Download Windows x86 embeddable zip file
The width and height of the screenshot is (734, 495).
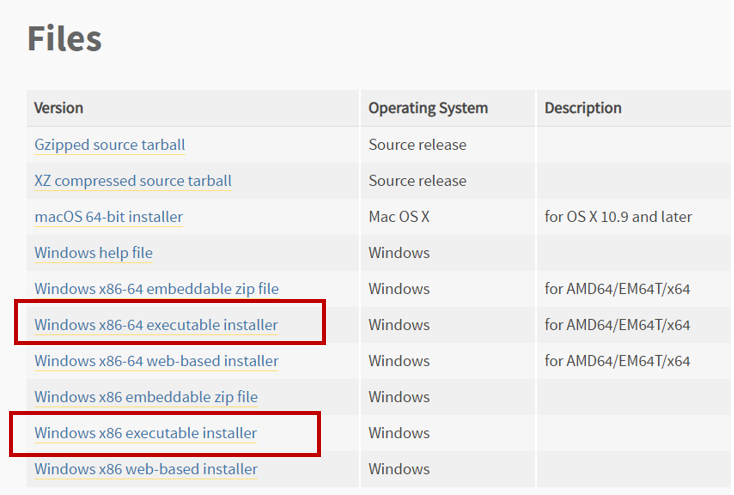pyautogui.click(x=146, y=397)
